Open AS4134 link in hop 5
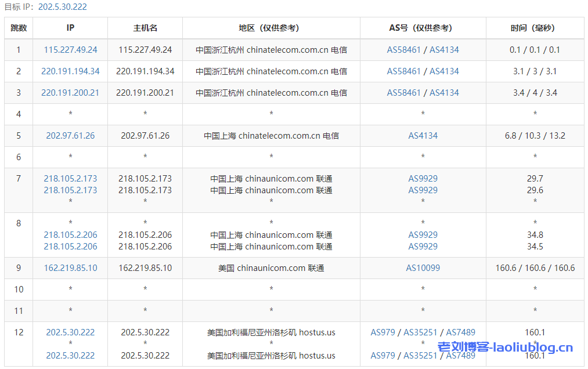This screenshot has height=369, width=588. pyautogui.click(x=423, y=135)
